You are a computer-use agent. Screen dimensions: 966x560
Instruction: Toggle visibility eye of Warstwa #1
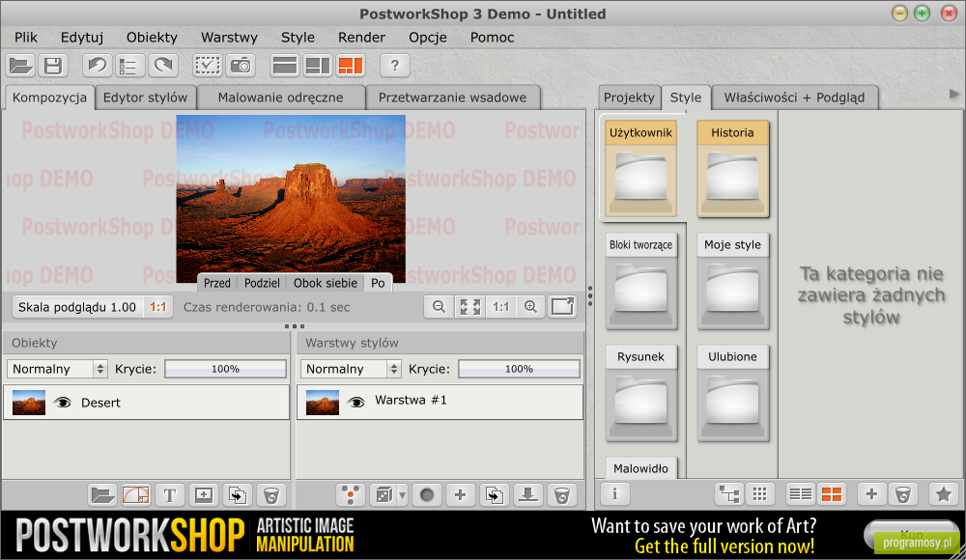click(355, 403)
